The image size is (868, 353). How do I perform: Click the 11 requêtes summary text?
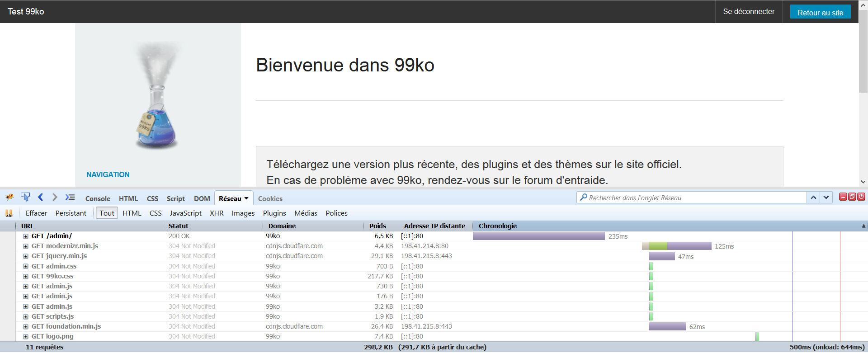pyautogui.click(x=44, y=347)
